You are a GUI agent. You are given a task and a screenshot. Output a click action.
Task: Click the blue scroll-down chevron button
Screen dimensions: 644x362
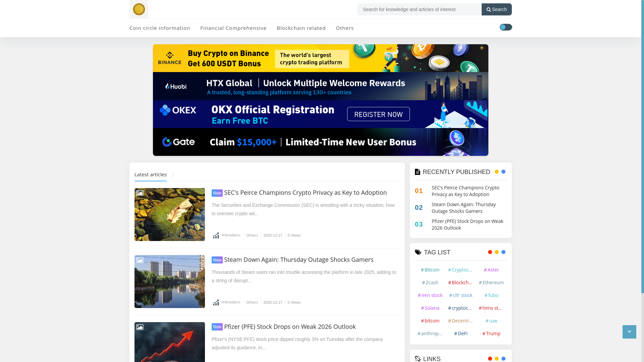point(629,332)
